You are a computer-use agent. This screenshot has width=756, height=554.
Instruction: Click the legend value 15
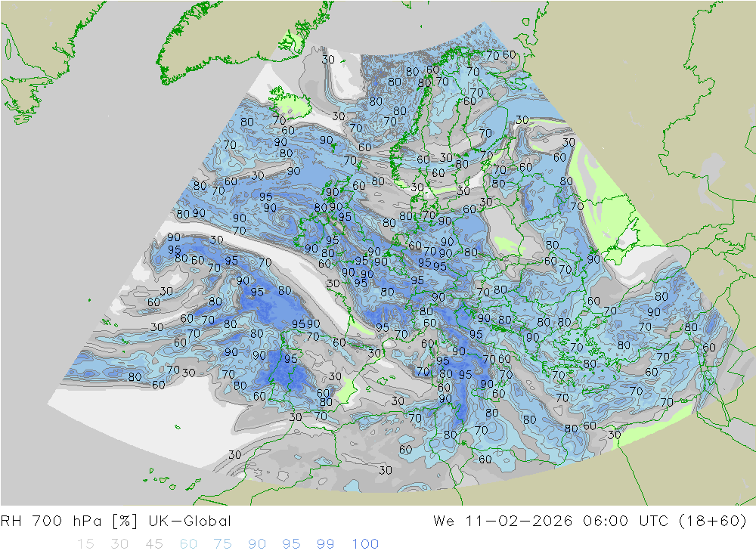[x=85, y=544]
